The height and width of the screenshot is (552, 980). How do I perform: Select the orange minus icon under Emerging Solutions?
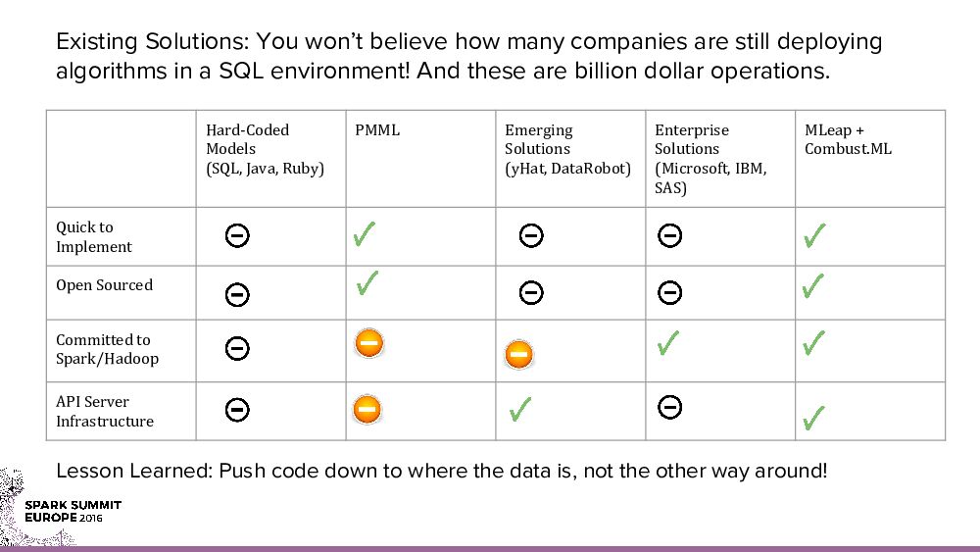[x=518, y=354]
